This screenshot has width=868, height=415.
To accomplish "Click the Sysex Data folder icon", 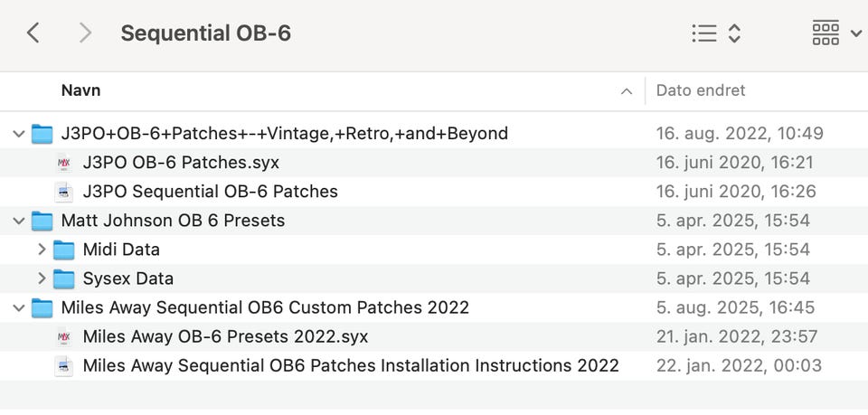I will coord(63,278).
